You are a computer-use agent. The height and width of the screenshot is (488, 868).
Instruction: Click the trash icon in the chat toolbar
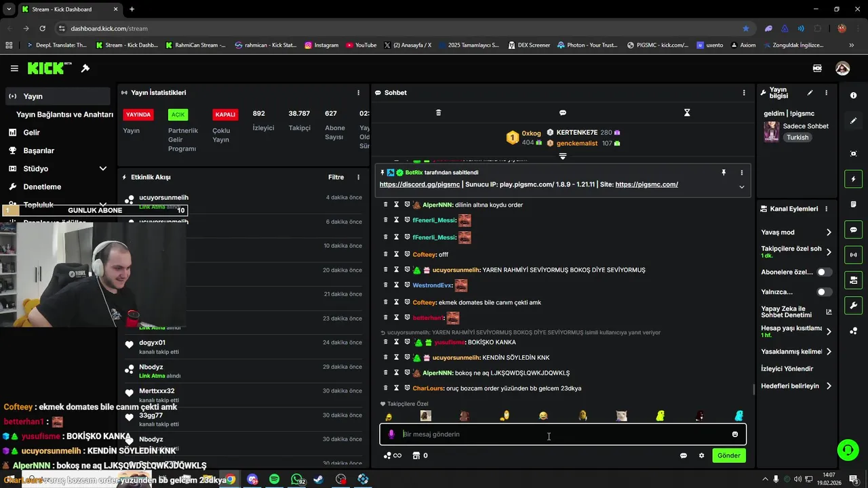click(x=438, y=113)
